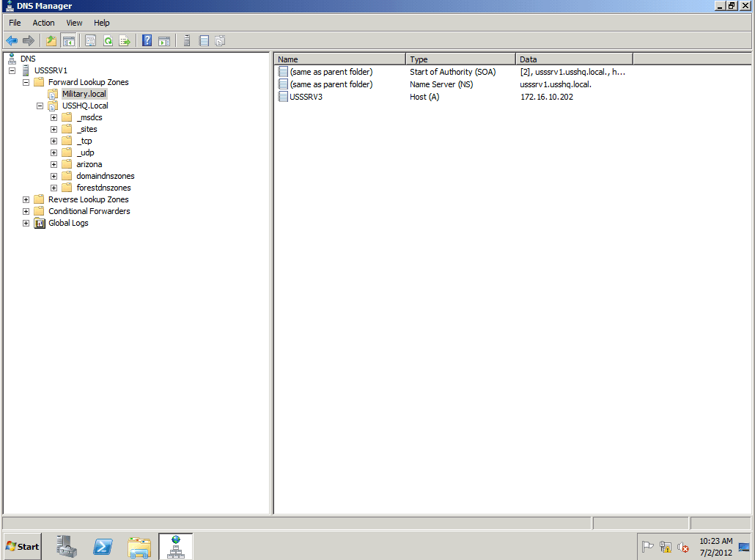Click the Refresh toolbar icon
The width and height of the screenshot is (755, 560).
[108, 41]
